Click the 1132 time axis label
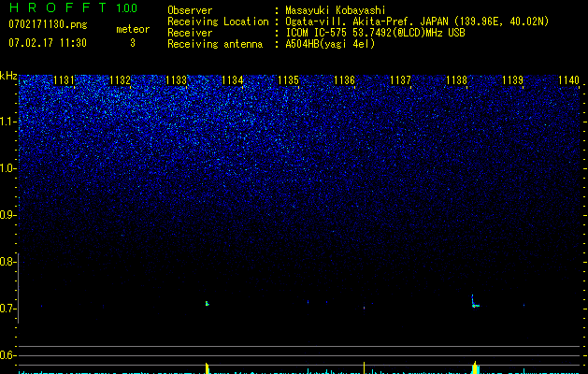The image size is (588, 374). tap(120, 80)
